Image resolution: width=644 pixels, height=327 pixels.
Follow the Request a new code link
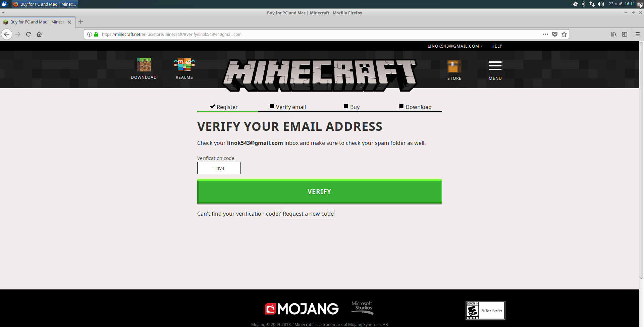click(308, 214)
